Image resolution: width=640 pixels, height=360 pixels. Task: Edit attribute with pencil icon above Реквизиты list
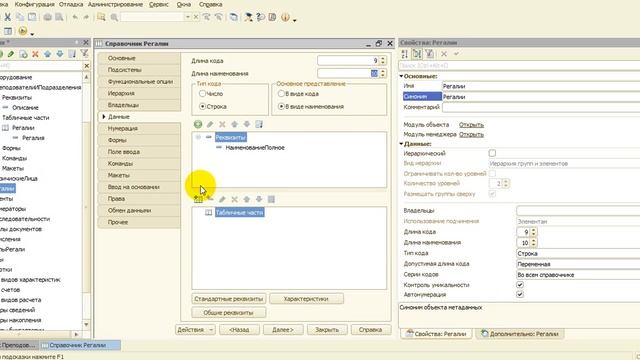210,124
